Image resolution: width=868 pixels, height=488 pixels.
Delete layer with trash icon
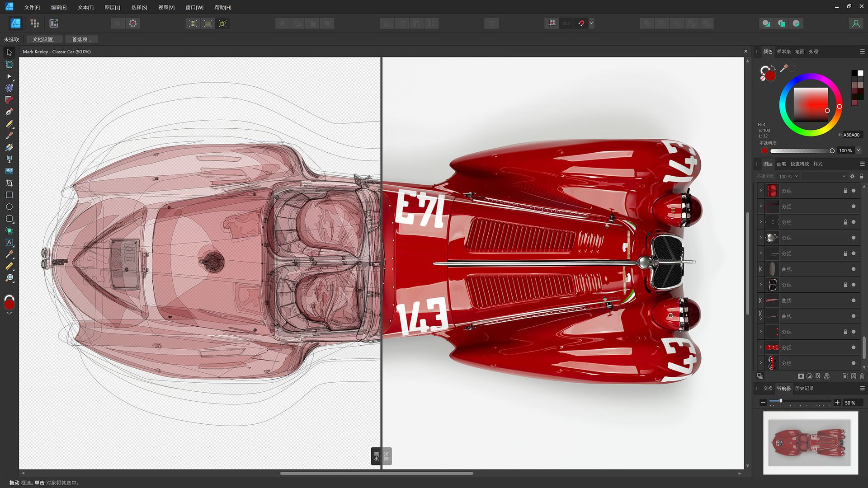[862, 376]
